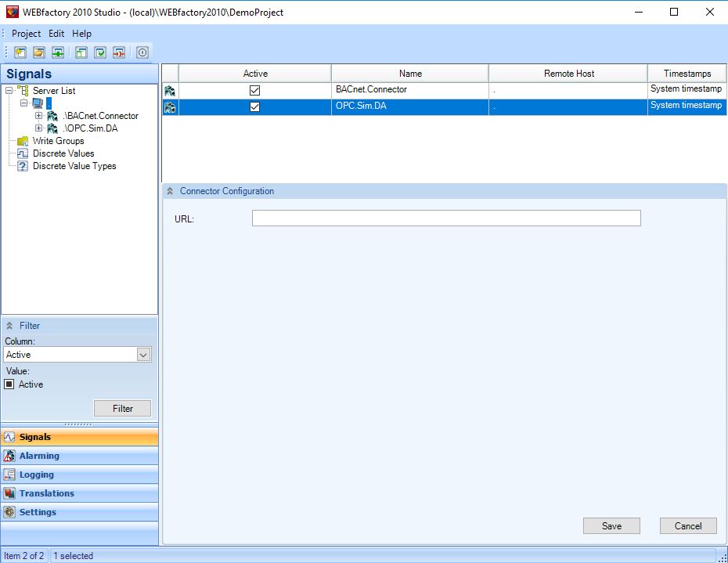
Task: Click the red arrow export toolbar icon
Action: (119, 52)
